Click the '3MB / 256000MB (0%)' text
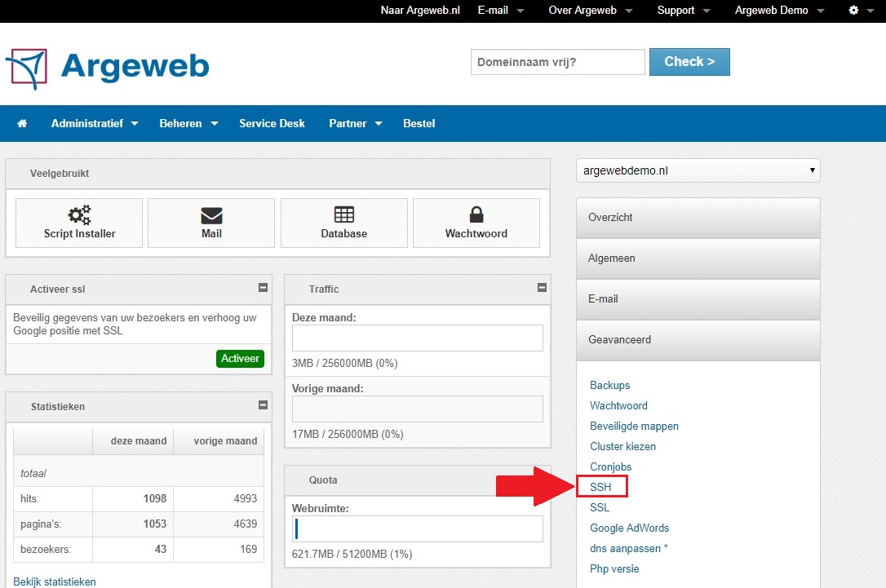The image size is (886, 588). click(344, 363)
